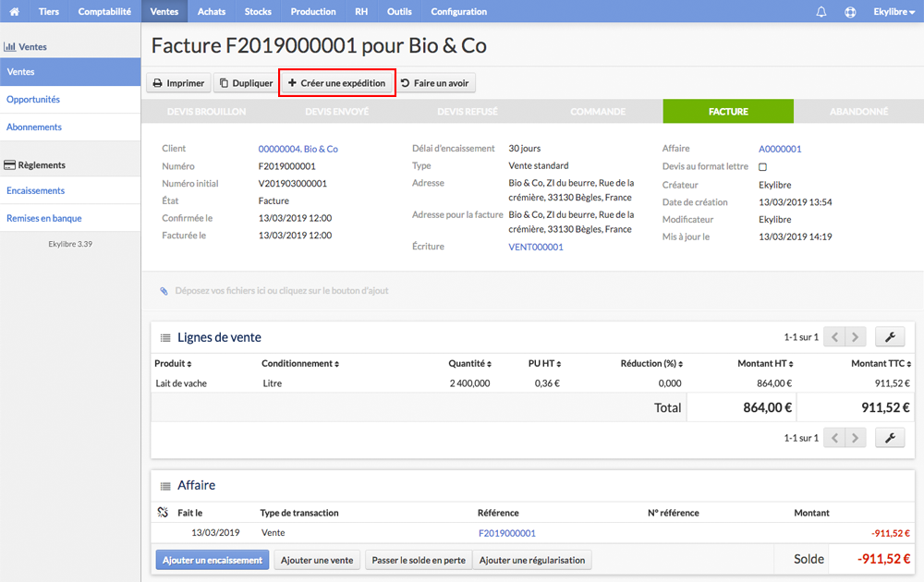Open the Comptabilité menu
Screen dimensions: 924x582
104,11
